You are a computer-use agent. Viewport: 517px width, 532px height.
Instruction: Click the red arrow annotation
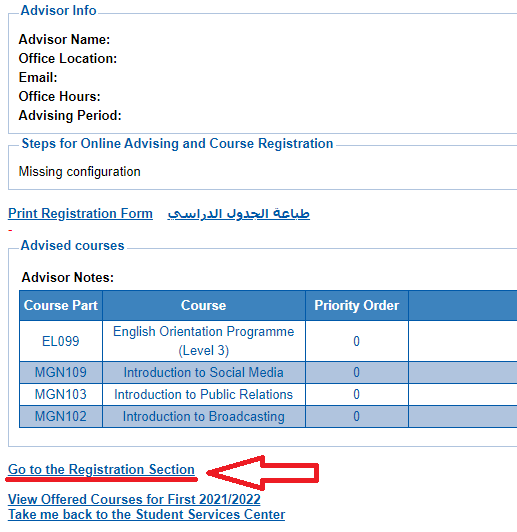pos(263,473)
